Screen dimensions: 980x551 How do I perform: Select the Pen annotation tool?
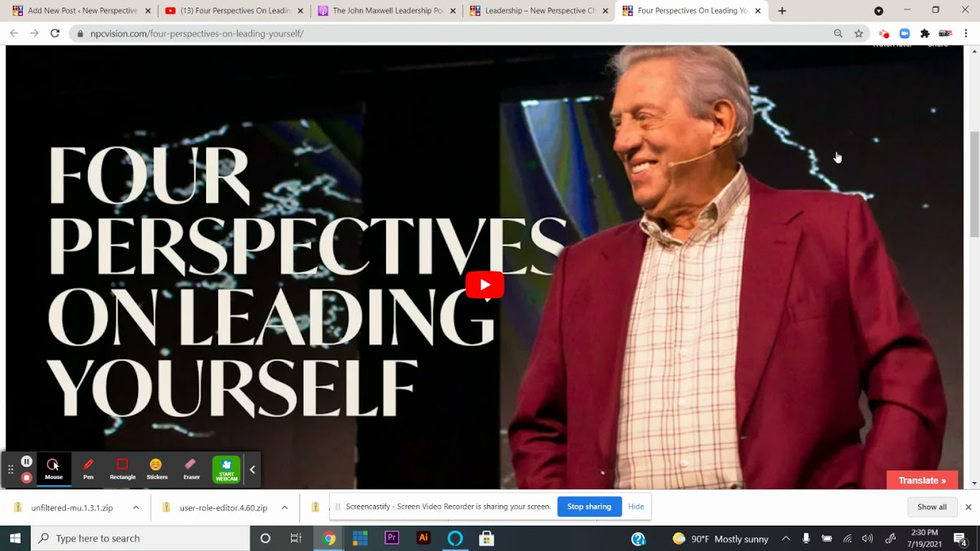[88, 469]
